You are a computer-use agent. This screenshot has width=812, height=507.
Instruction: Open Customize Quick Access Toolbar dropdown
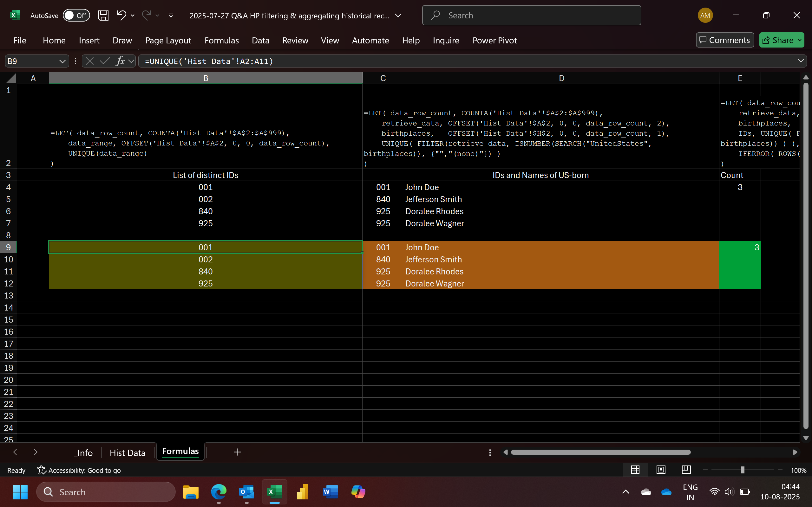[171, 16]
